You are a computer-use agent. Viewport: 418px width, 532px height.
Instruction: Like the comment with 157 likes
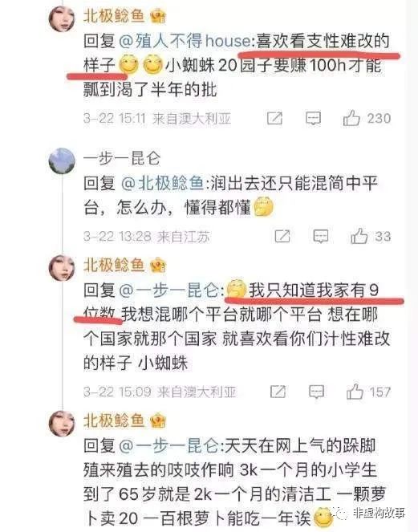[355, 392]
